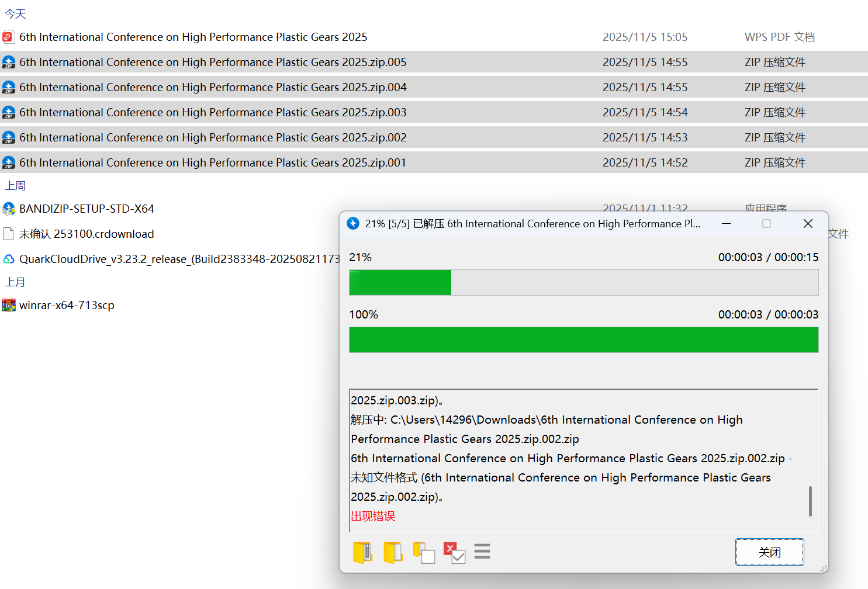The width and height of the screenshot is (868, 589).
Task: Click the red 出现错误 error text
Action: (x=373, y=517)
